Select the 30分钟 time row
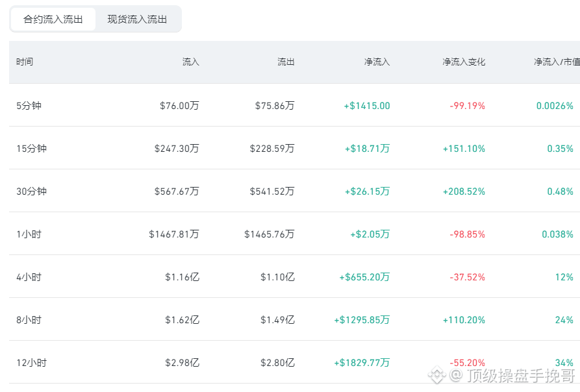 294,191
